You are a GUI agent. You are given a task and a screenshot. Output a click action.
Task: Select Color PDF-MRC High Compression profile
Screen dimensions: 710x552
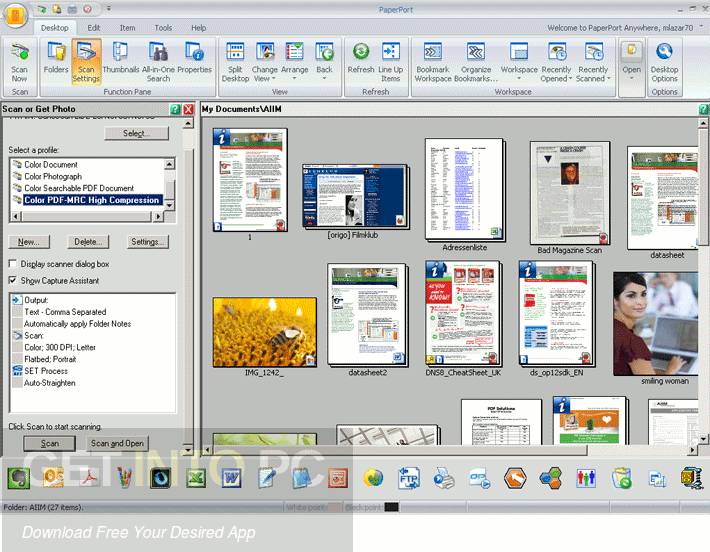pyautogui.click(x=91, y=200)
